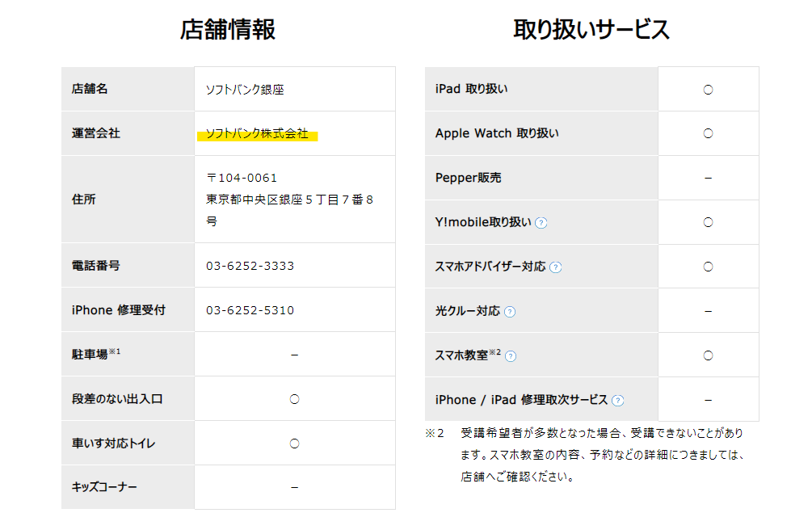Click the phone number 03-6252-3333

tap(250, 266)
